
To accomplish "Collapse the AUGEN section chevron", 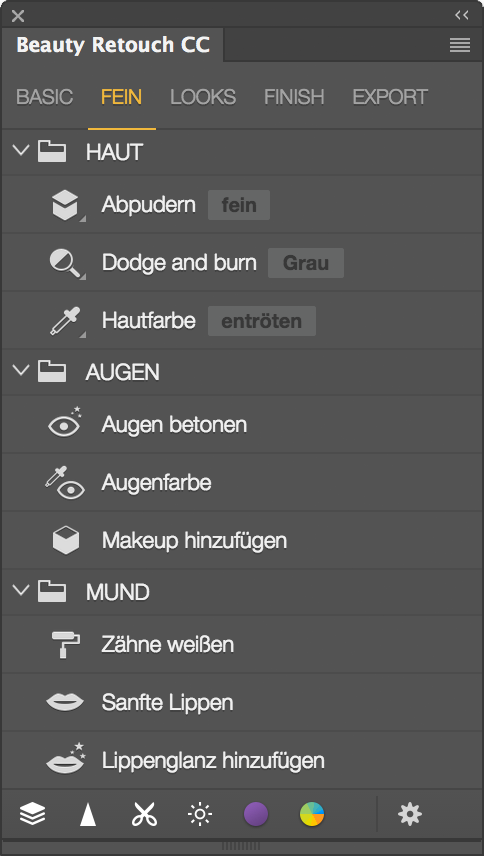I will pyautogui.click(x=21, y=370).
